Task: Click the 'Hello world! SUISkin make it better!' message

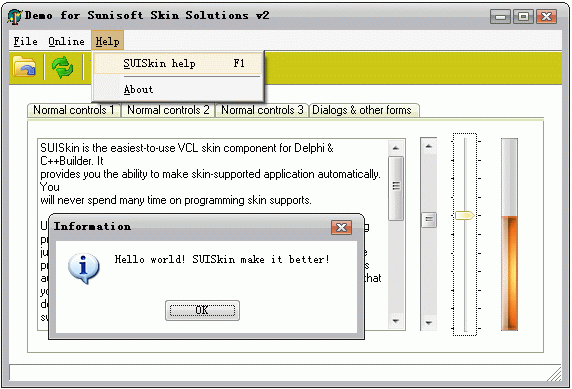Action: point(222,259)
